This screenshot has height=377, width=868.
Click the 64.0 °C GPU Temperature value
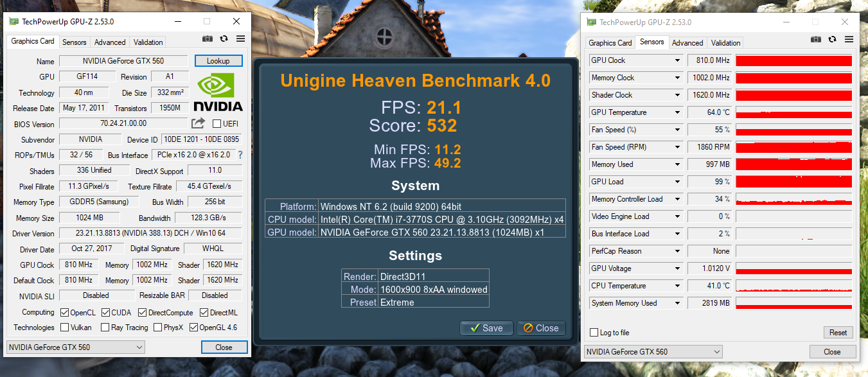(x=710, y=112)
